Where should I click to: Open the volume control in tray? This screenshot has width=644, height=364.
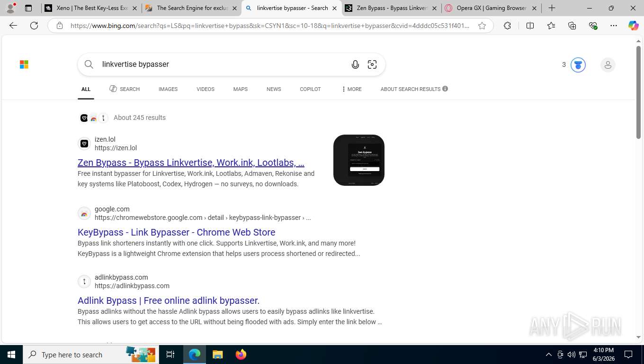572,355
